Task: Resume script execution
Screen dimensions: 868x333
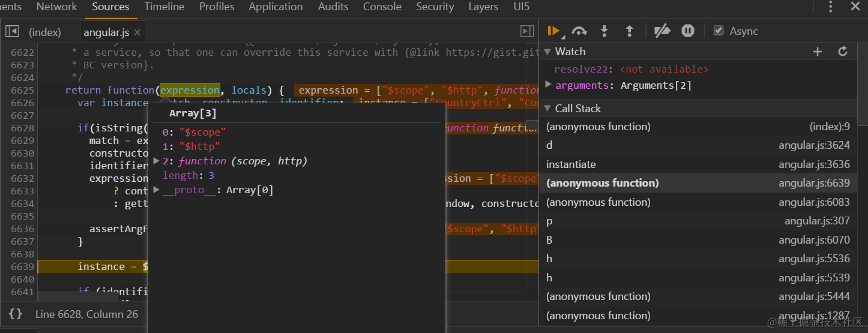Action: (x=553, y=31)
